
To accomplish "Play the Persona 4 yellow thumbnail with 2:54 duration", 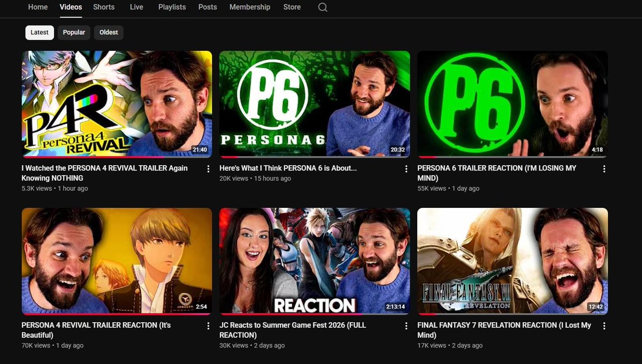I will click(117, 261).
